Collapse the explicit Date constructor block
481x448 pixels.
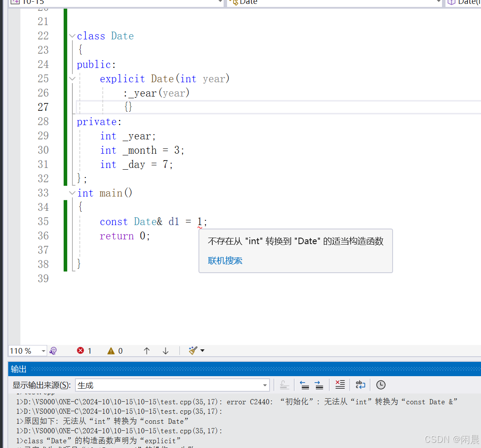(x=72, y=79)
